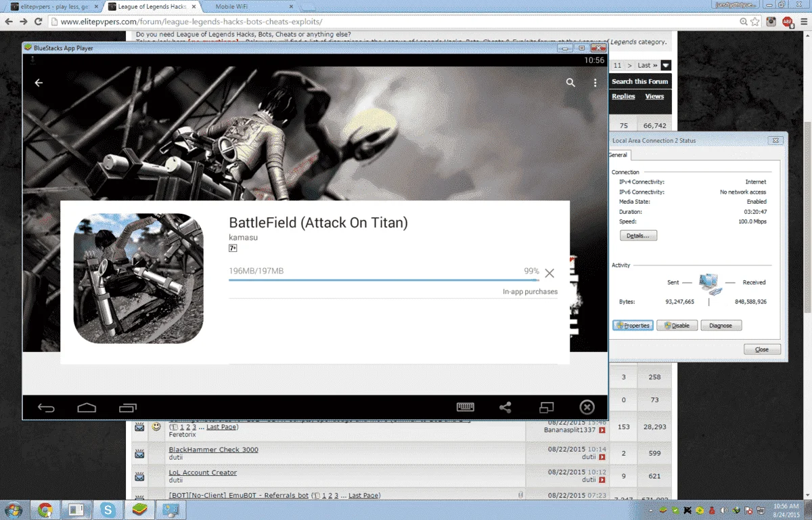This screenshot has width=812, height=520.
Task: Open the Adblock Plus extension icon
Action: click(787, 22)
